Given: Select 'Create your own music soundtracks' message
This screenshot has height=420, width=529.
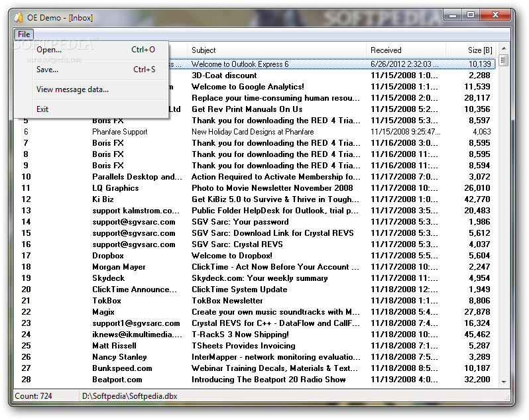Looking at the screenshot, I should click(x=276, y=312).
